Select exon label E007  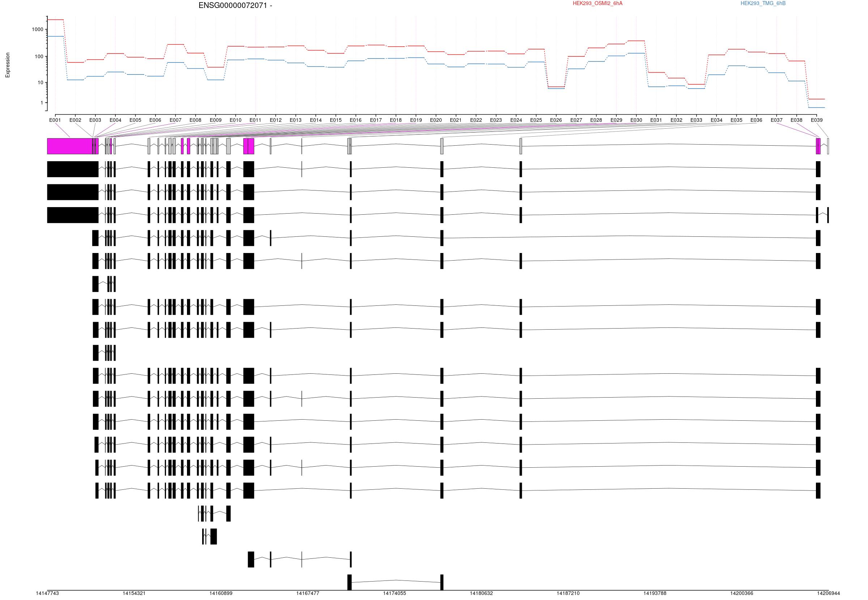tap(176, 120)
